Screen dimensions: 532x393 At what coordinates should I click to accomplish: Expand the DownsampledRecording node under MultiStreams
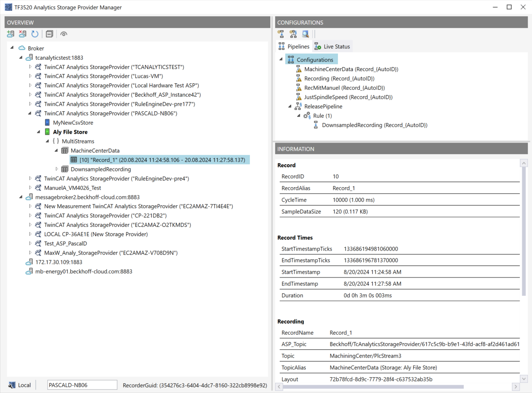57,169
